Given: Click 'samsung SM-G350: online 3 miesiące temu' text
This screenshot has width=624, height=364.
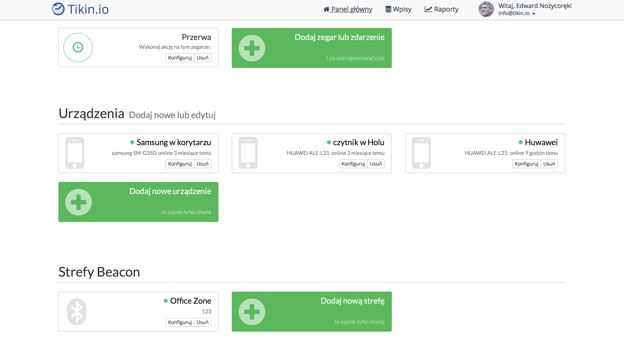Looking at the screenshot, I should point(162,153).
